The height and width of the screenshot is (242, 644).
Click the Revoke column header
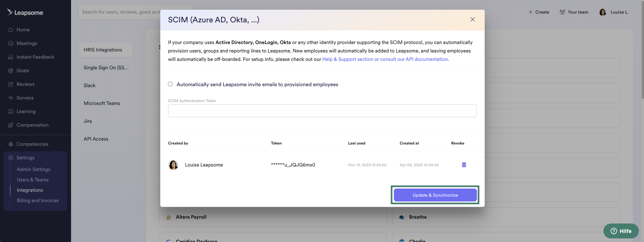point(458,143)
